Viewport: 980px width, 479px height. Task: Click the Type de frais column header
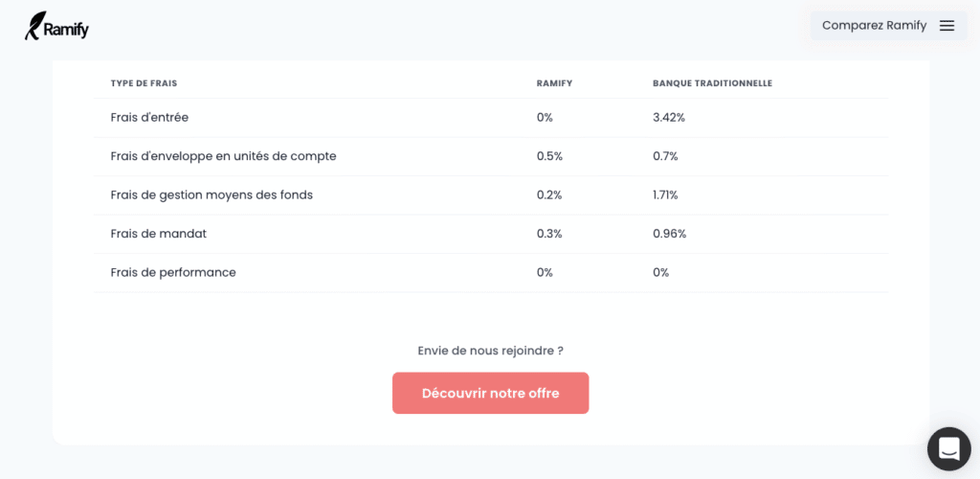pos(144,83)
